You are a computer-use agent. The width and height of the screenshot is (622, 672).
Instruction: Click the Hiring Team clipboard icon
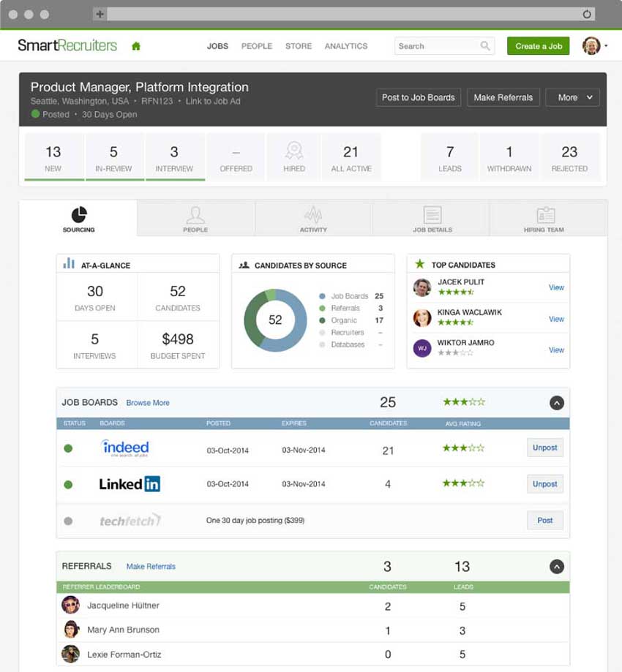(544, 216)
